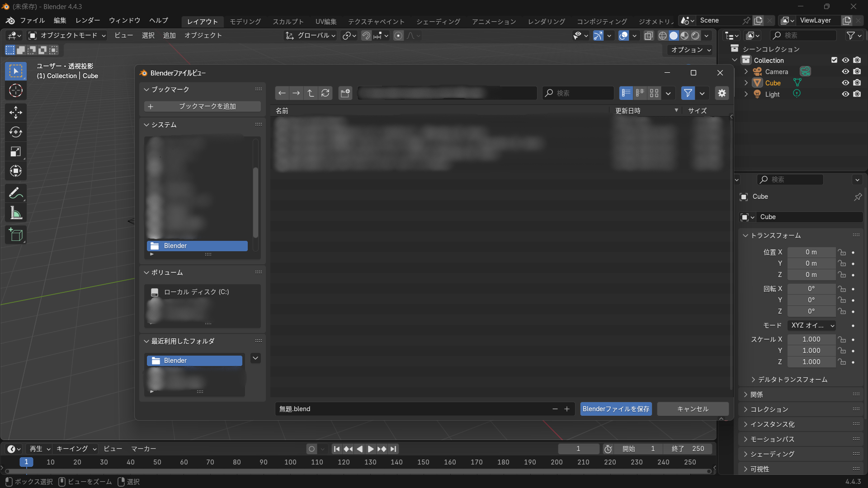Click Blenderファイルを保存 button

click(x=616, y=409)
